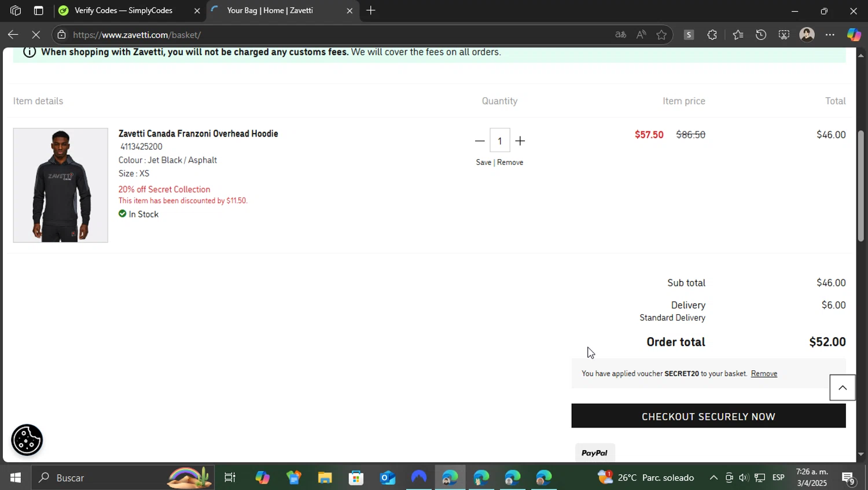Open a new browser tab
The width and height of the screenshot is (868, 490).
tap(371, 10)
